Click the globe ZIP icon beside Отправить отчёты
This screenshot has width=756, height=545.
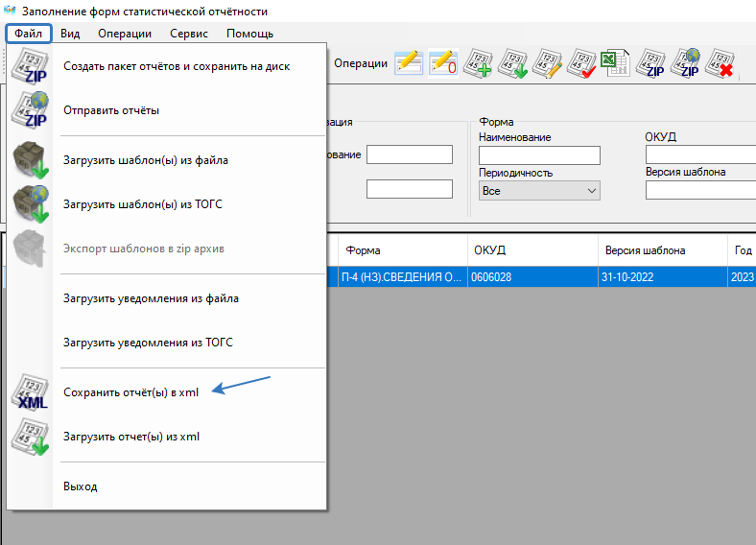[x=30, y=110]
